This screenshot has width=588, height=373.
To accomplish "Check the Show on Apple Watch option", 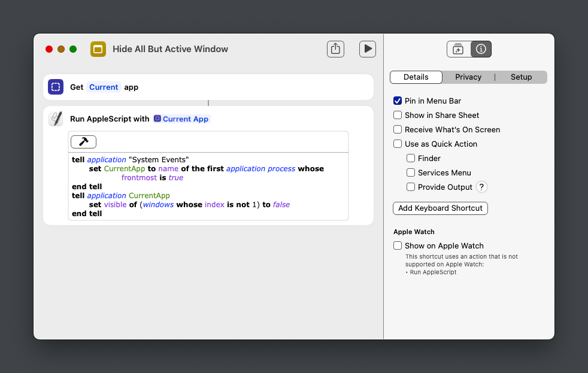I will click(x=398, y=245).
